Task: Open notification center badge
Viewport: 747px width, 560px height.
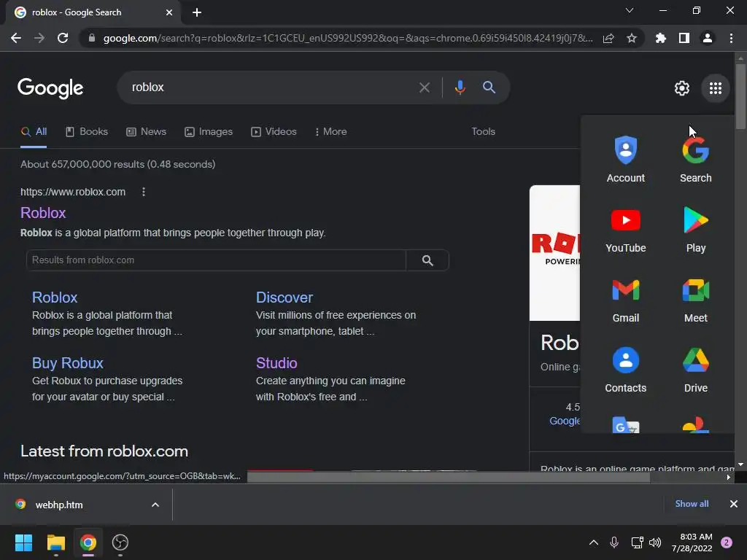Action: point(727,542)
